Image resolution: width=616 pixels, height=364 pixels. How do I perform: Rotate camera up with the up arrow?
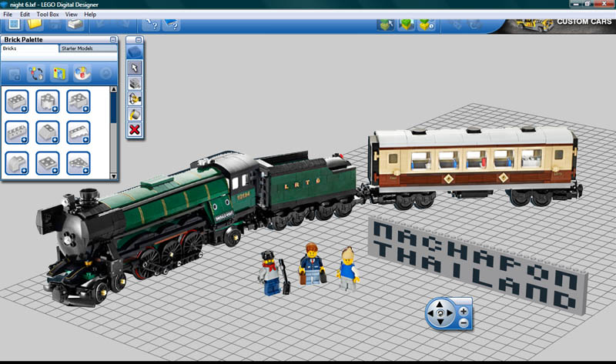click(440, 304)
